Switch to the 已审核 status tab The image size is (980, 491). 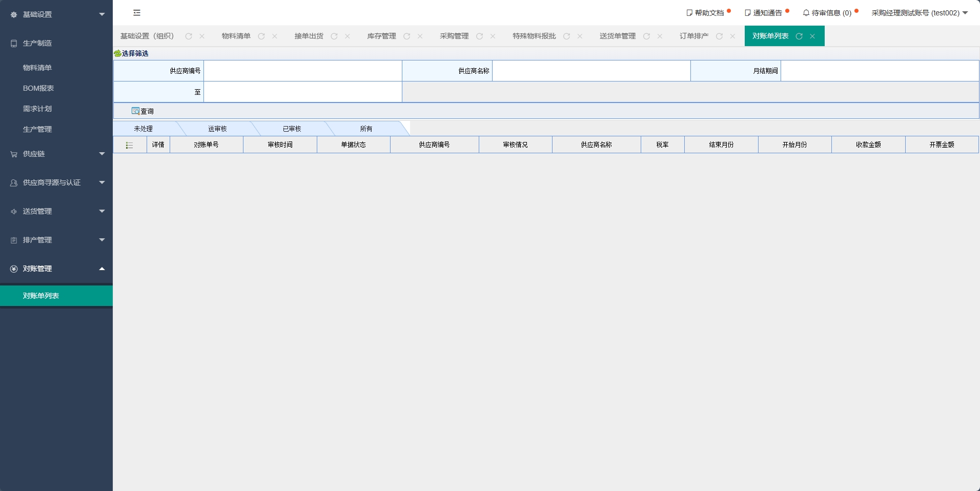(x=292, y=129)
